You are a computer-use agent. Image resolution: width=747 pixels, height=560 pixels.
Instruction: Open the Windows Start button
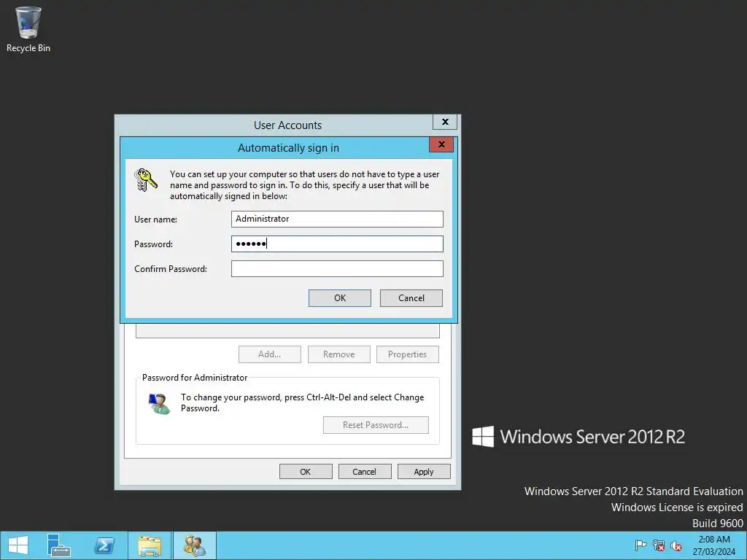pos(18,545)
